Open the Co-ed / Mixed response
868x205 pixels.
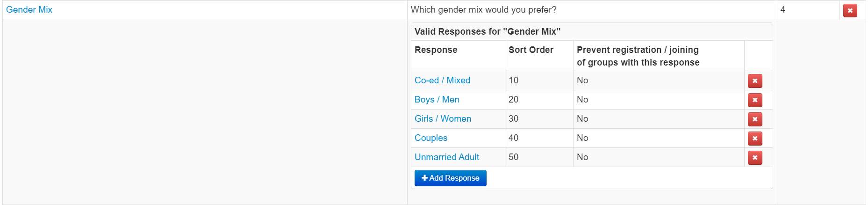tap(442, 81)
